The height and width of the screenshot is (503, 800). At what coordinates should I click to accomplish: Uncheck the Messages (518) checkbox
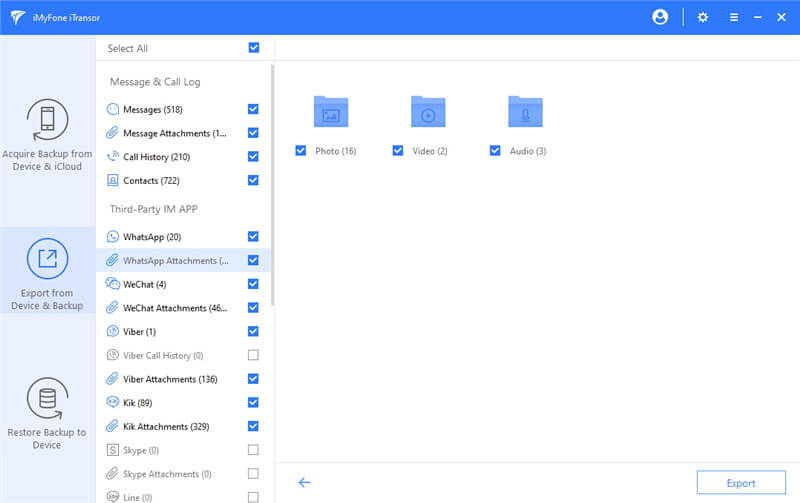coord(253,109)
